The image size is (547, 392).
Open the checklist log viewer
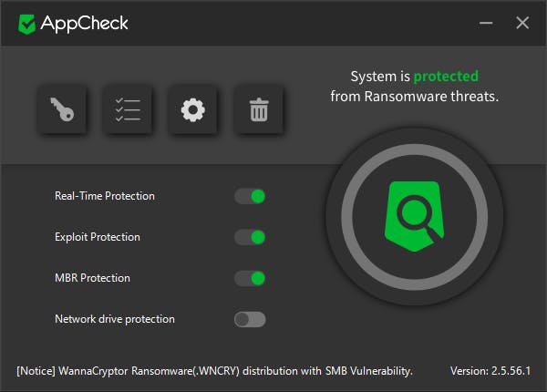[x=128, y=110]
